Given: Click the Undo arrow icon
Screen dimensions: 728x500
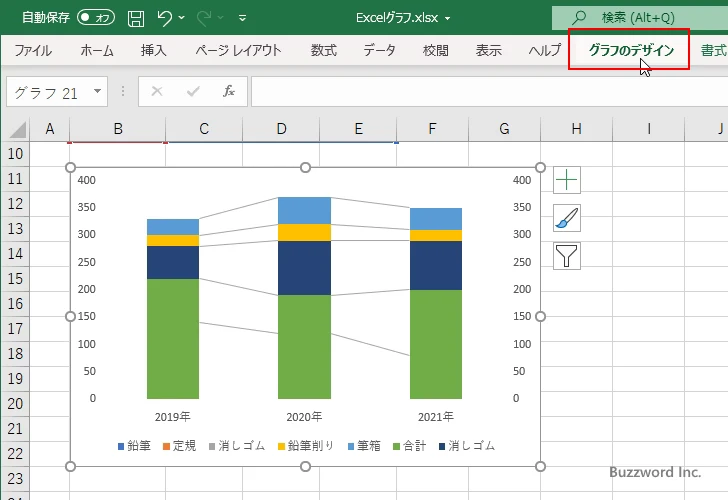Looking at the screenshot, I should [164, 18].
